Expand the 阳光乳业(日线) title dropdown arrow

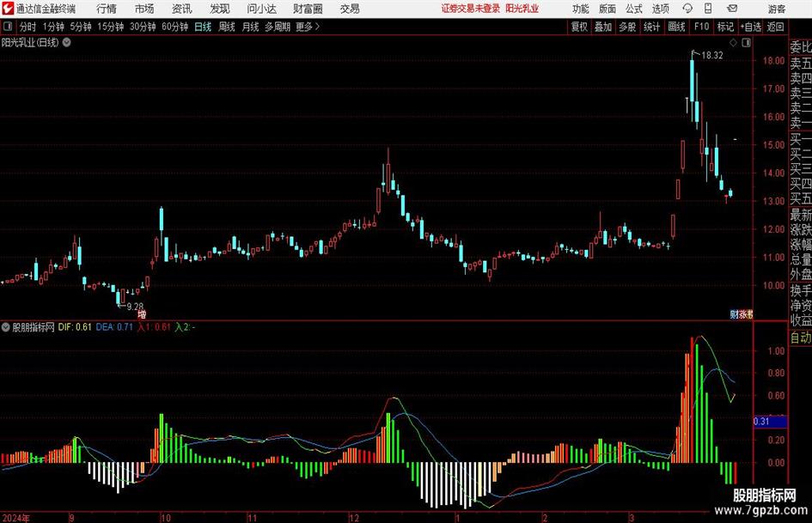click(67, 42)
